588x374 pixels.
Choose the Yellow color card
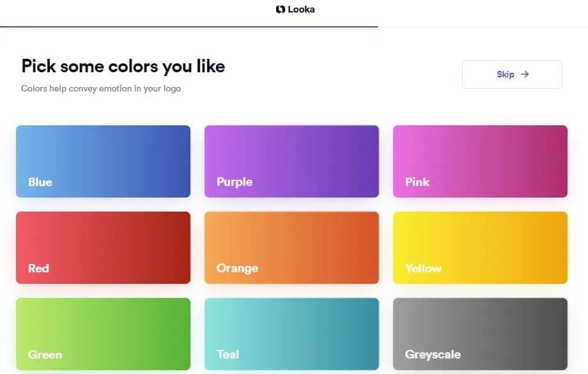pyautogui.click(x=480, y=247)
